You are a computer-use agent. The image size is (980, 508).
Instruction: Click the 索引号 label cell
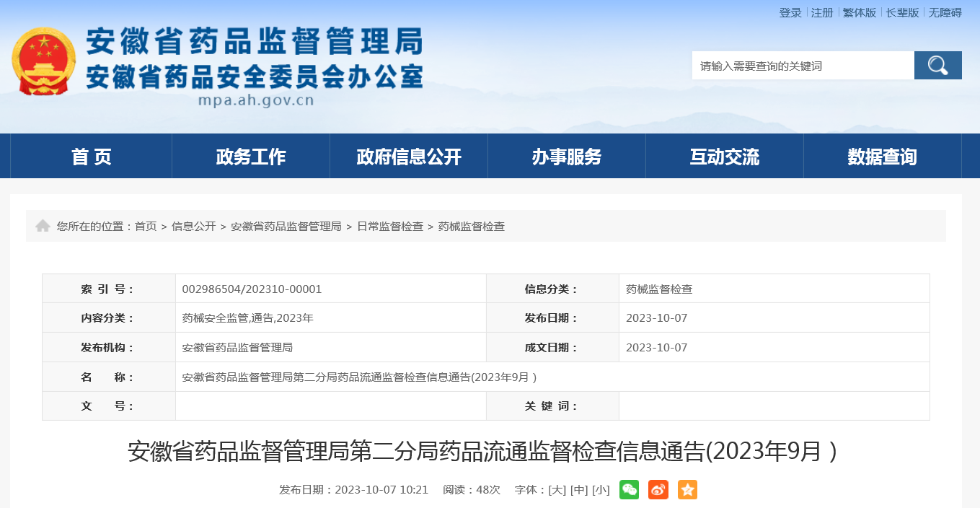click(109, 289)
